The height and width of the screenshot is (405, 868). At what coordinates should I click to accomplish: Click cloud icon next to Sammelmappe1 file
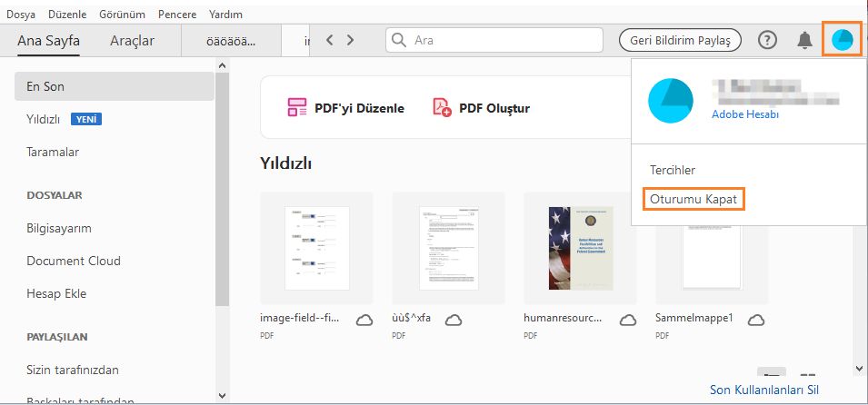(x=756, y=320)
